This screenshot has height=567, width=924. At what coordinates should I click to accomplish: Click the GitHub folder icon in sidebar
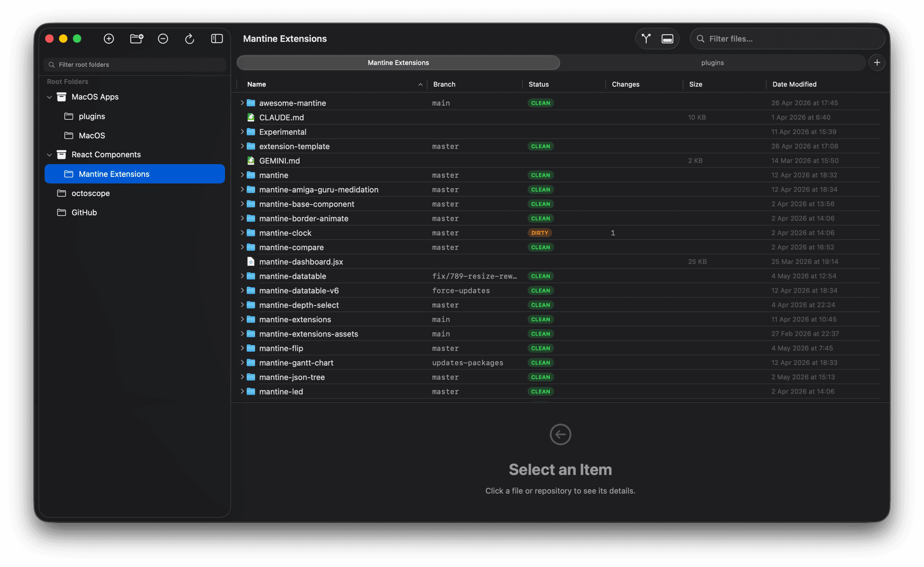(61, 212)
